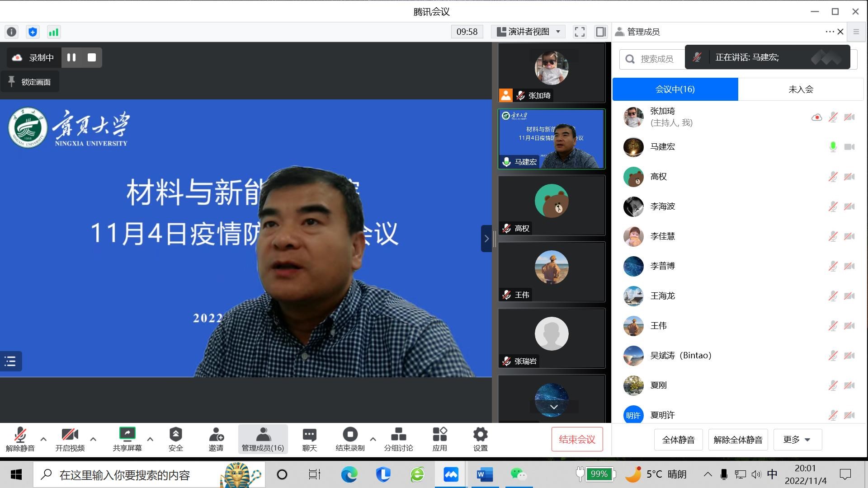Open breakout rooms (分组讨论)
868x488 pixels.
(398, 439)
